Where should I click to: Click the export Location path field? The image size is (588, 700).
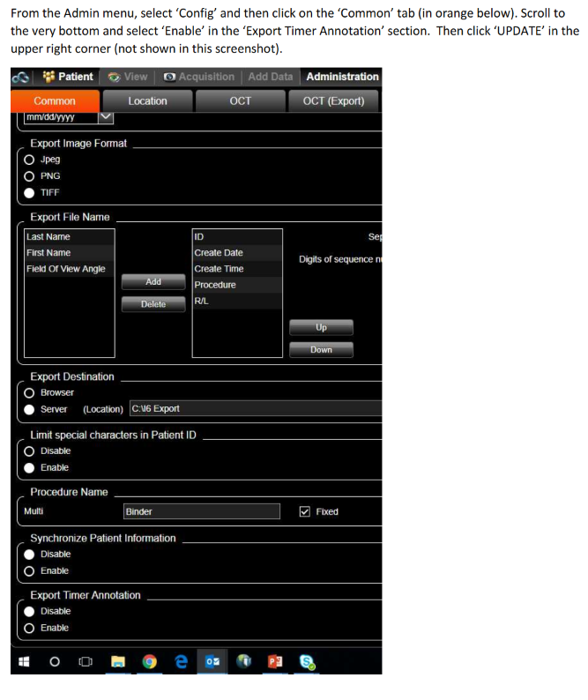tap(256, 408)
